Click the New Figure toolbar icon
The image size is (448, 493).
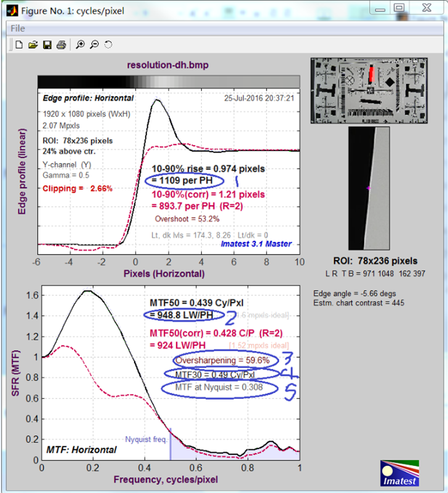[x=19, y=45]
